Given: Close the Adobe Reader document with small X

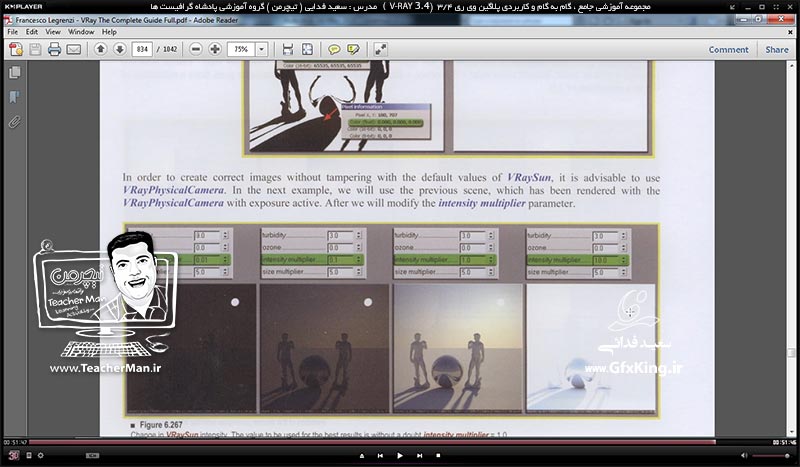Looking at the screenshot, I should click(x=790, y=32).
